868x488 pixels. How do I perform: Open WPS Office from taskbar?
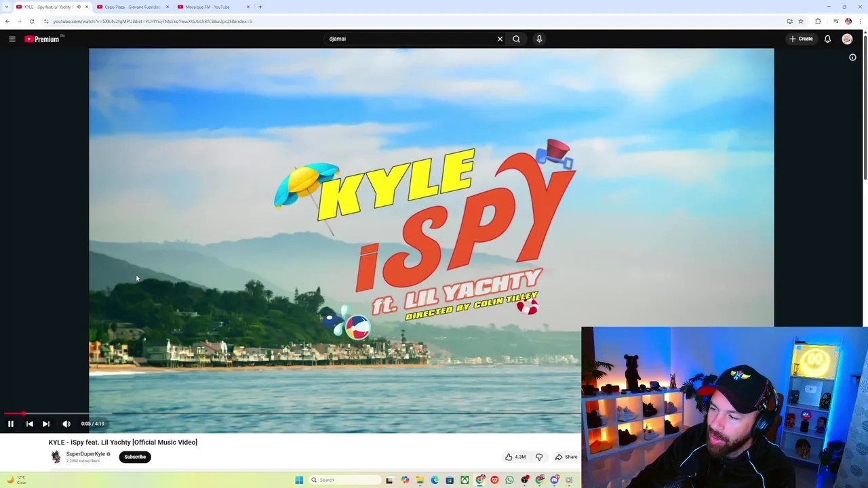pos(494,480)
